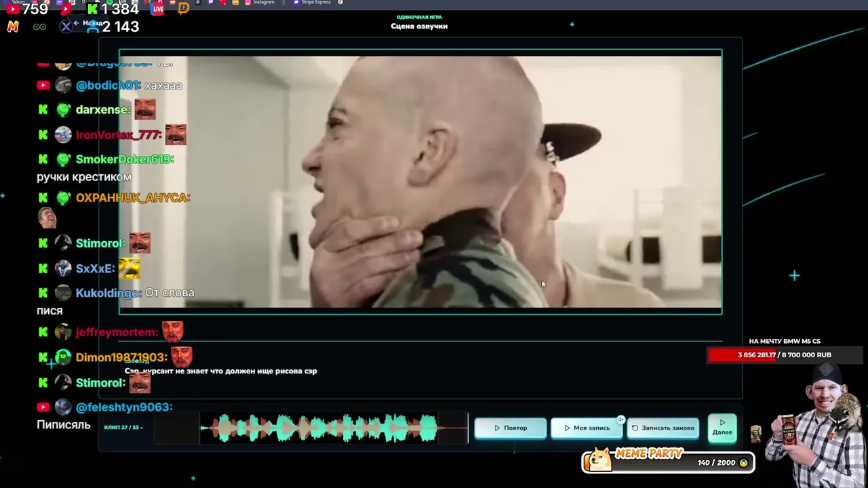Click username darxense in chat

tap(103, 110)
